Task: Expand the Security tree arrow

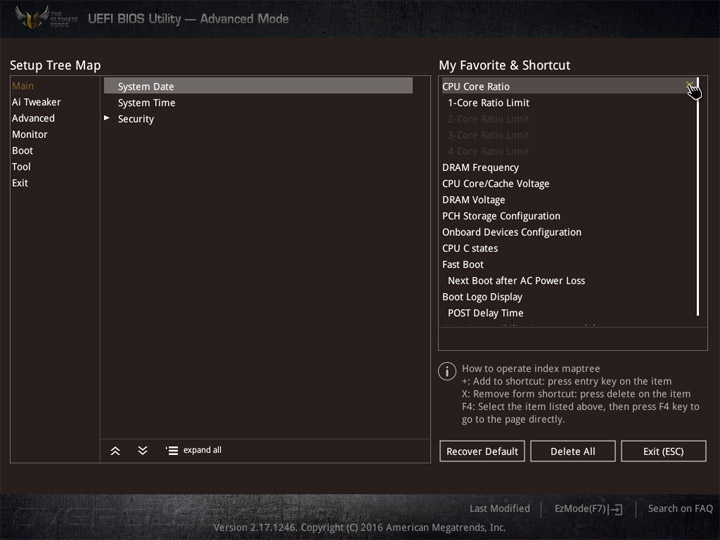Action: pyautogui.click(x=107, y=118)
